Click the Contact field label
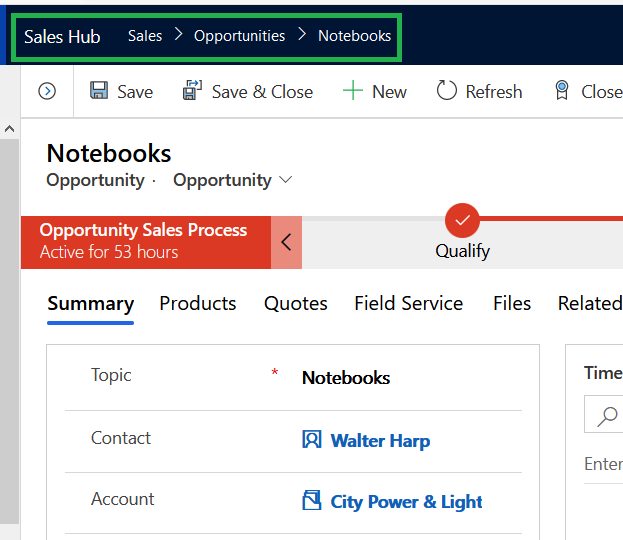Screen dimensions: 623x540 (x=121, y=438)
